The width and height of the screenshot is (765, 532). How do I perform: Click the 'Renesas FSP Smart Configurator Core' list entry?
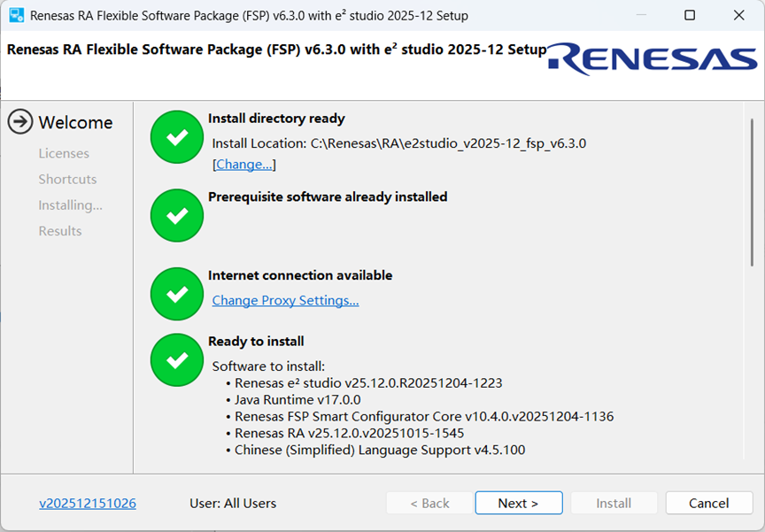coord(424,416)
